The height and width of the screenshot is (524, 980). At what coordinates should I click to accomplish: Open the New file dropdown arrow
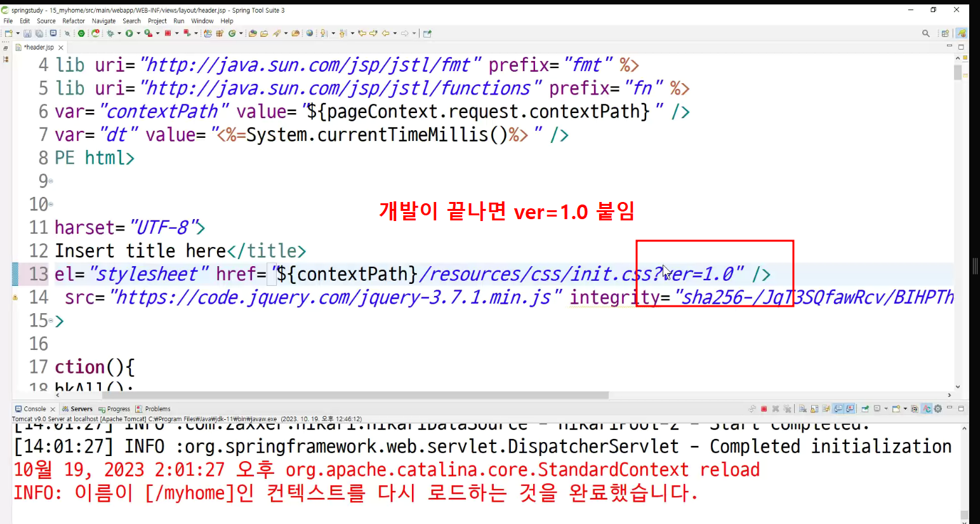pyautogui.click(x=18, y=33)
